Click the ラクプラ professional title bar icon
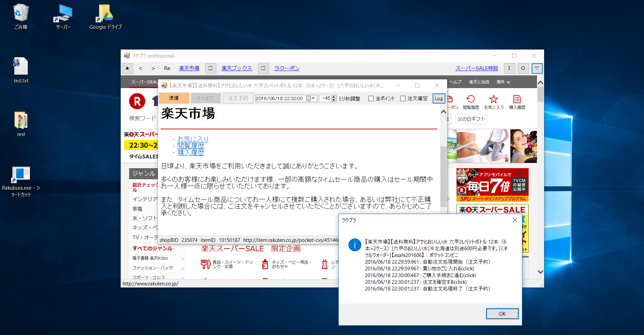 [x=127, y=56]
